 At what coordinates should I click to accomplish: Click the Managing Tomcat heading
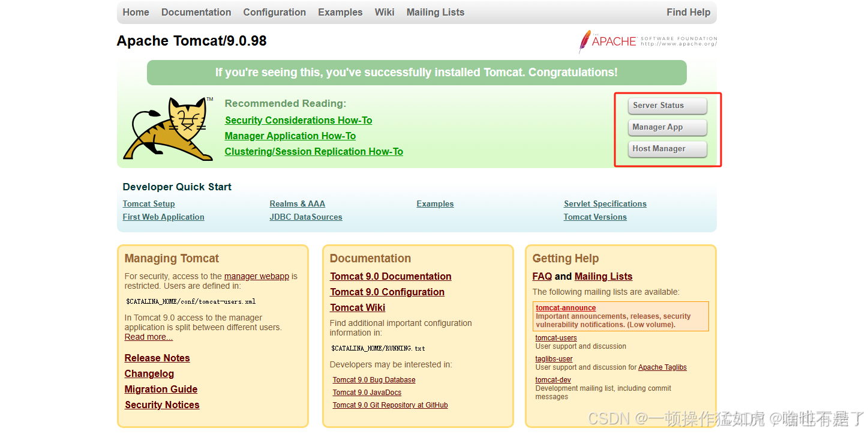click(172, 258)
